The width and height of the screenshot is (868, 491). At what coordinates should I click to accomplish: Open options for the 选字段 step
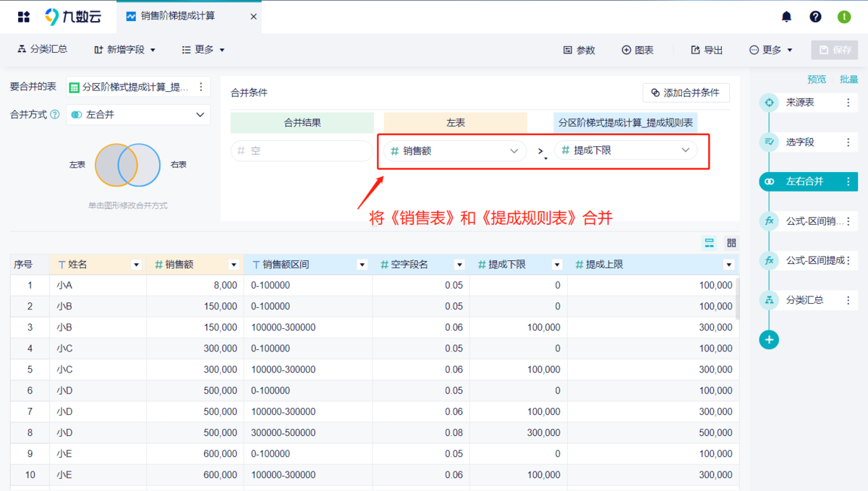[848, 142]
